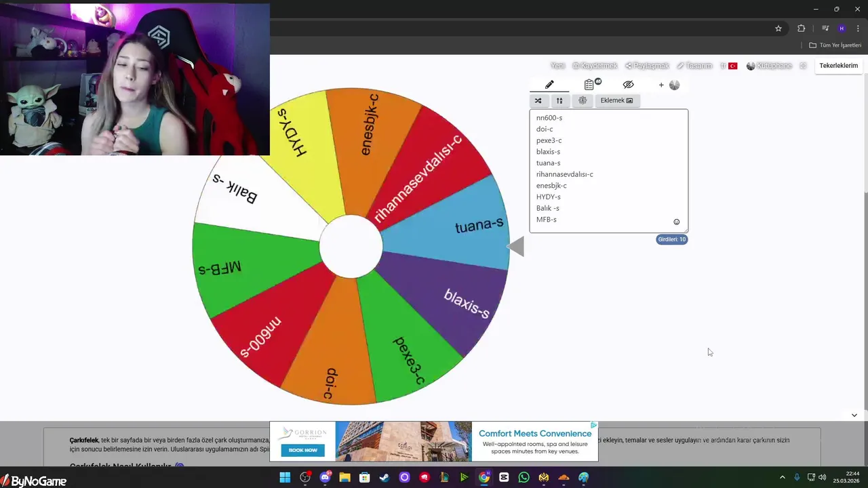The height and width of the screenshot is (488, 868).
Task: Open CapCut from the taskbar
Action: point(504,477)
